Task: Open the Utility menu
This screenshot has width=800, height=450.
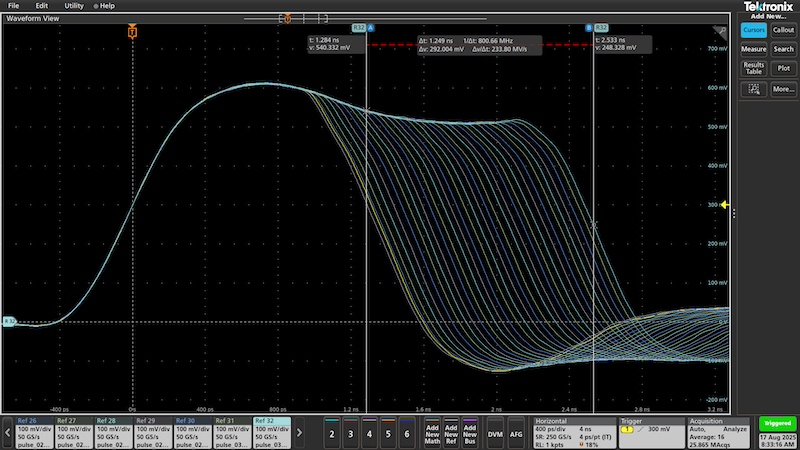Action: tap(73, 6)
